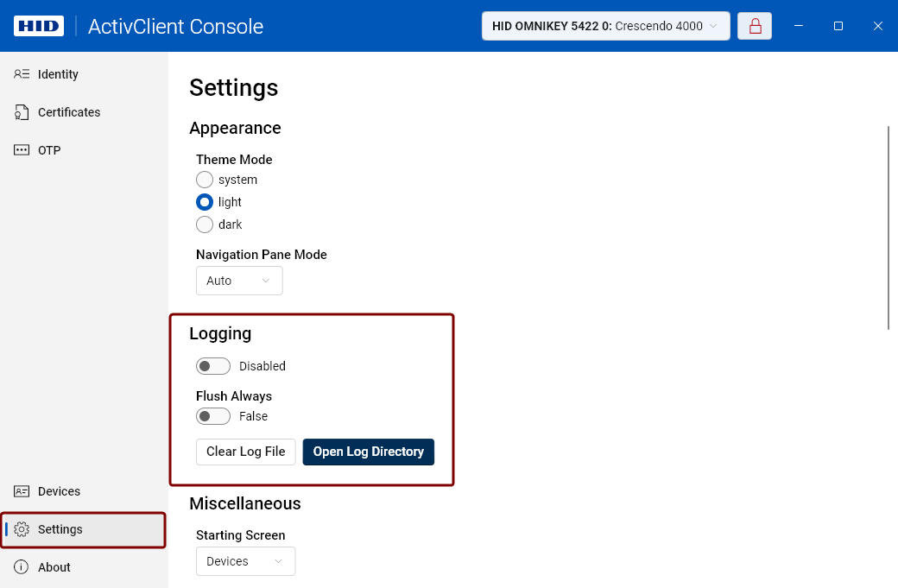Click the vertical scrollbar on the right
This screenshot has height=588, width=898.
(x=889, y=227)
